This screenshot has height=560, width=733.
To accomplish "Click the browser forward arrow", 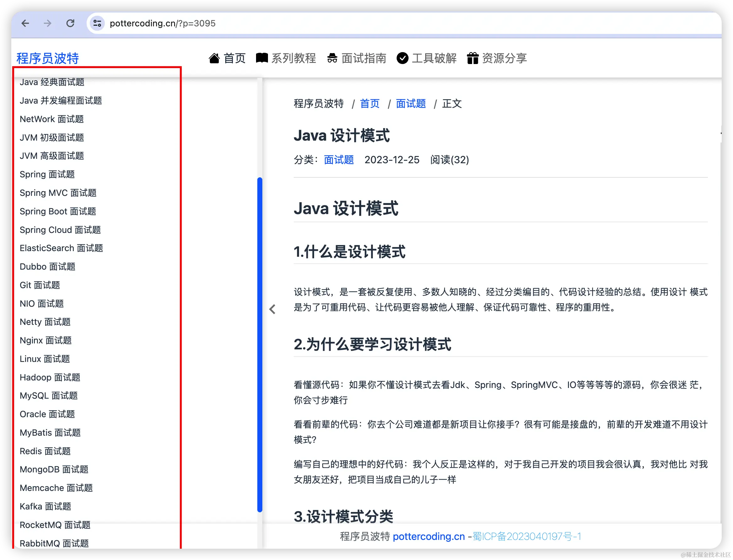I will pyautogui.click(x=48, y=23).
